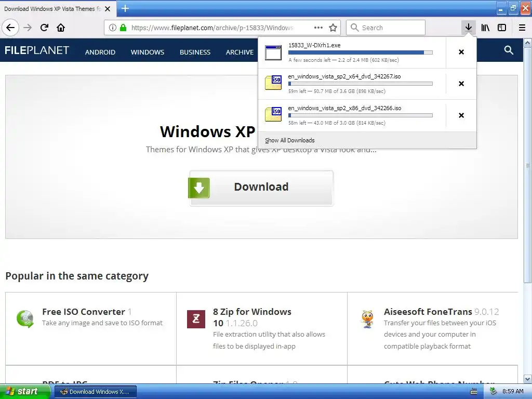Viewport: 532px width, 399px height.
Task: Open the Firefox hamburger menu
Action: [x=522, y=28]
